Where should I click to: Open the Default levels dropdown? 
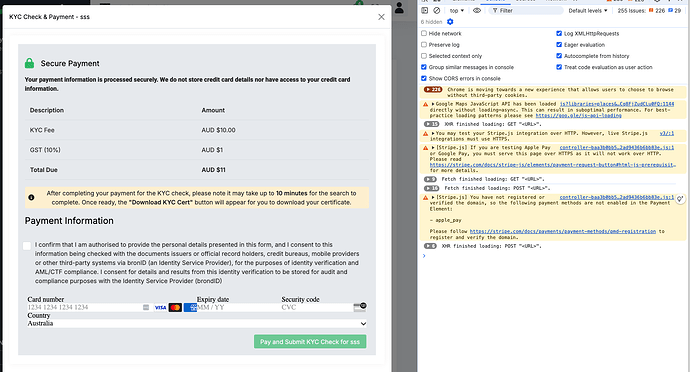(587, 11)
